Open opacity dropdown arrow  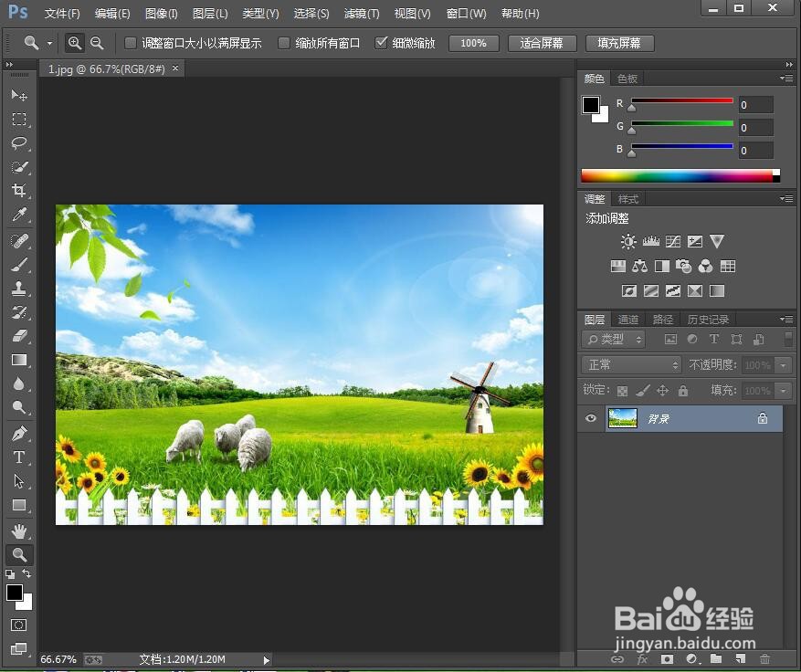point(783,365)
